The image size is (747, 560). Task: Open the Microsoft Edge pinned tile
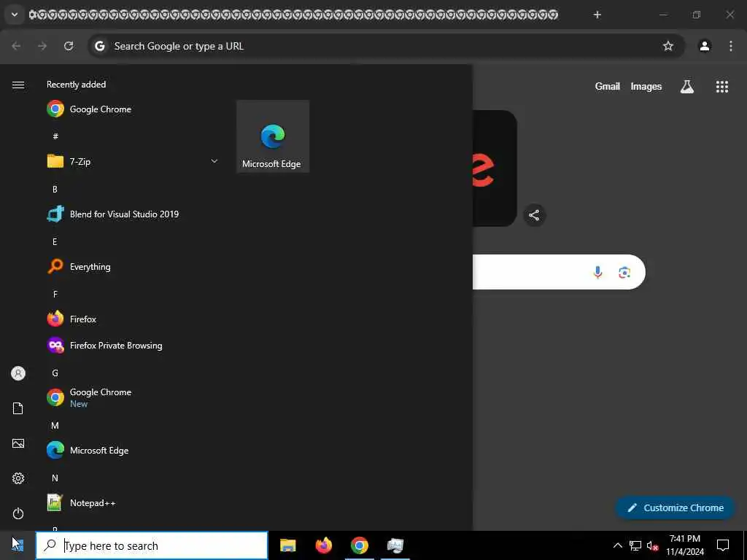[273, 136]
